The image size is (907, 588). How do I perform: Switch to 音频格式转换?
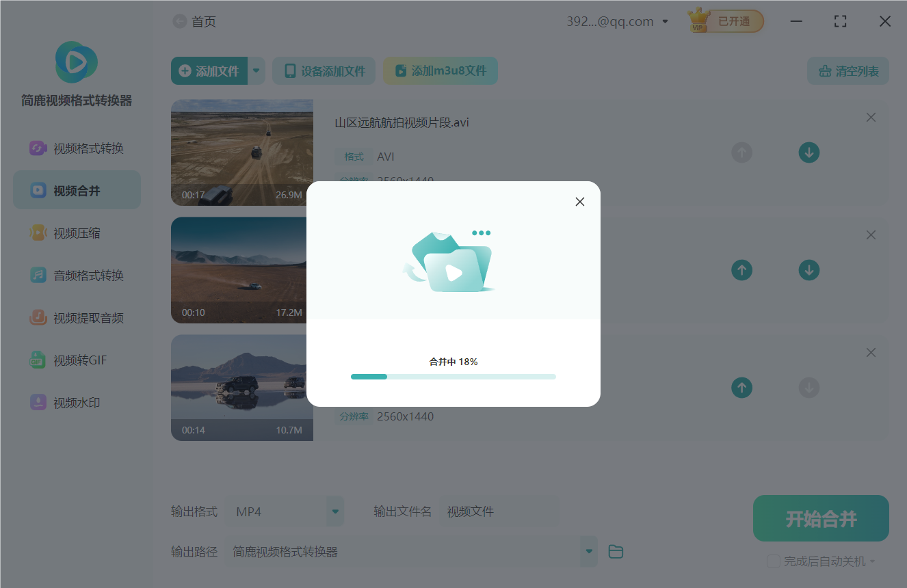pos(75,275)
